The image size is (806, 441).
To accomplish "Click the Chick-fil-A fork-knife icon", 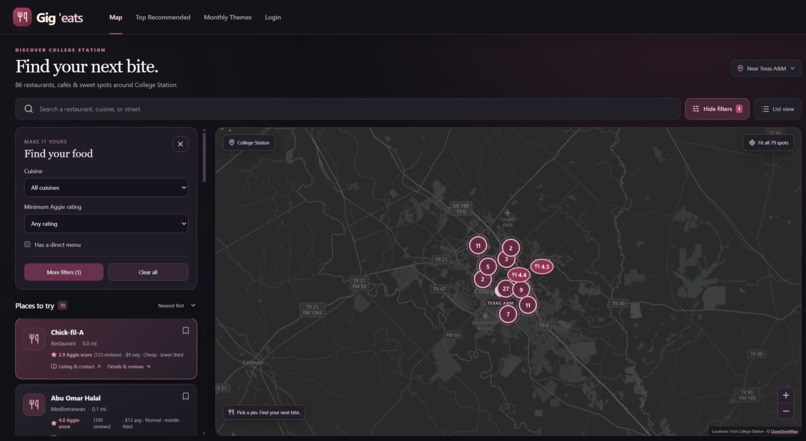I will [34, 339].
